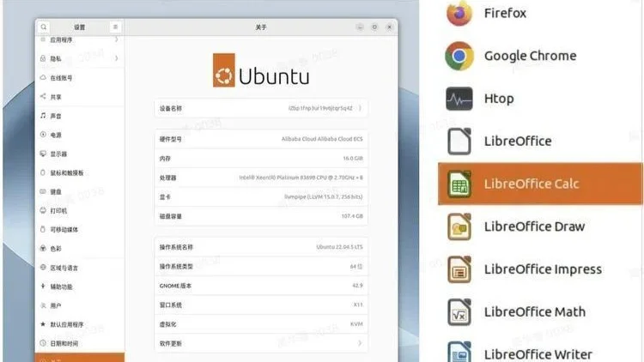644x362 pixels.
Task: Click the 虚拟化 KVM row
Action: click(261, 324)
